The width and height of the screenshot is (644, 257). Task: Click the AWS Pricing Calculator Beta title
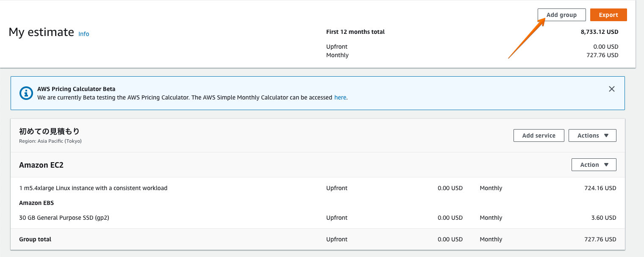click(x=76, y=89)
